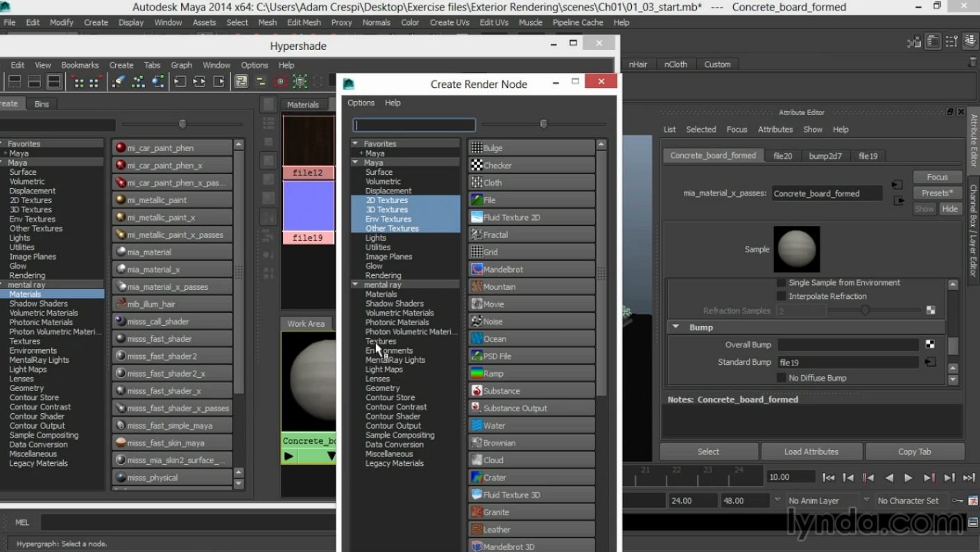Image resolution: width=980 pixels, height=552 pixels.
Task: Check the No Diffuse Bump option
Action: 782,378
